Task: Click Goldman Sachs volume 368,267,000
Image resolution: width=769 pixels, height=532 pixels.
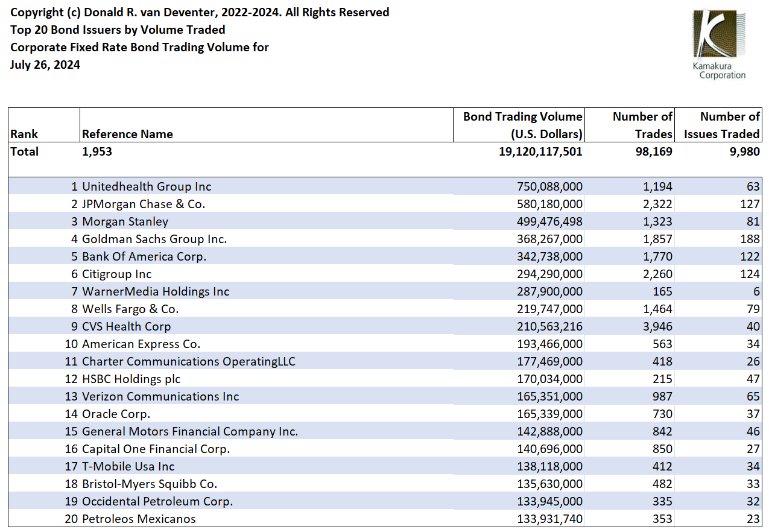Action: click(x=550, y=239)
